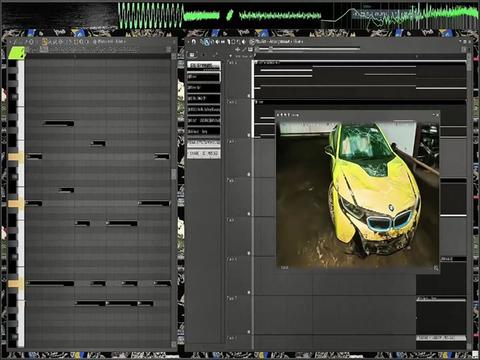Mute Track 5 using its small dot toggle
The width and height of the screenshot is (480, 360).
[249, 253]
